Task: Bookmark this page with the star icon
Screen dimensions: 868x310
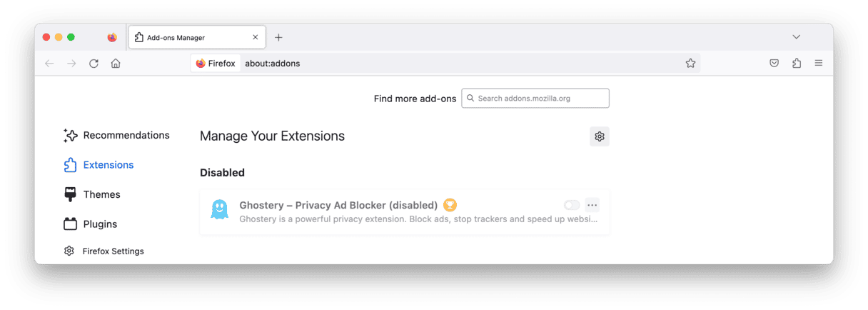Action: (x=690, y=64)
